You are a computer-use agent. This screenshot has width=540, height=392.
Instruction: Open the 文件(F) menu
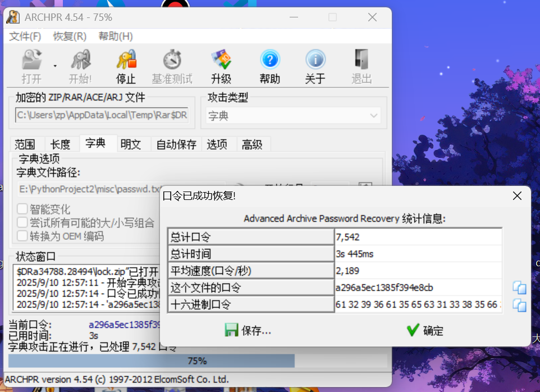tap(25, 36)
